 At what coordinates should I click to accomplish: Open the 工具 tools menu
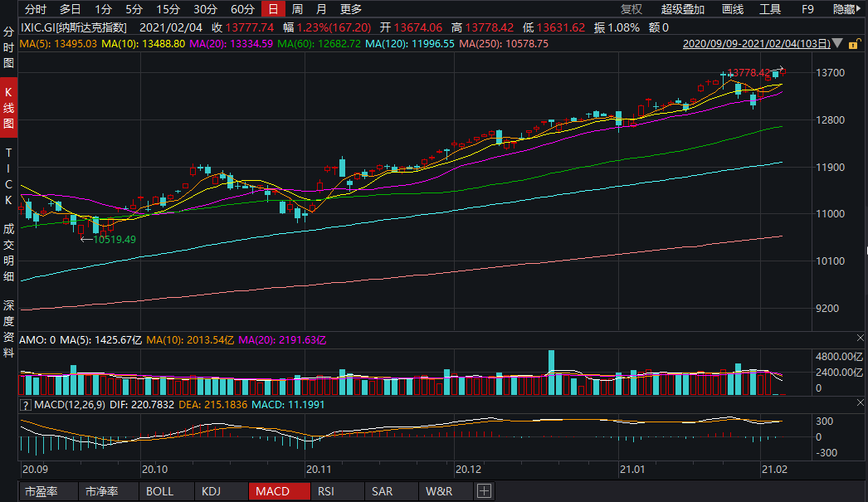[771, 9]
